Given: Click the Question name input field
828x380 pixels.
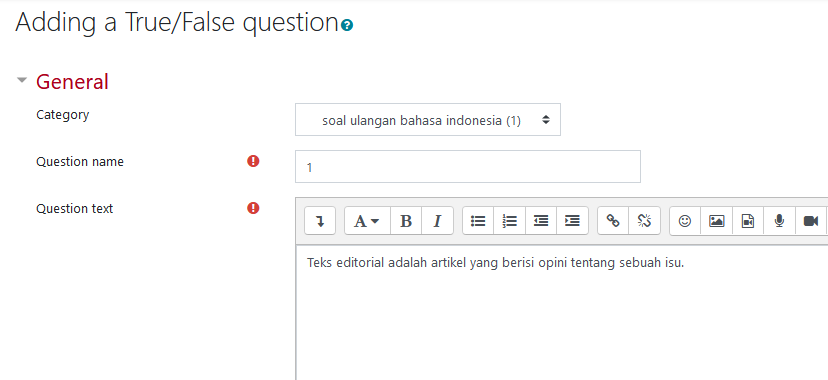Looking at the screenshot, I should (468, 167).
